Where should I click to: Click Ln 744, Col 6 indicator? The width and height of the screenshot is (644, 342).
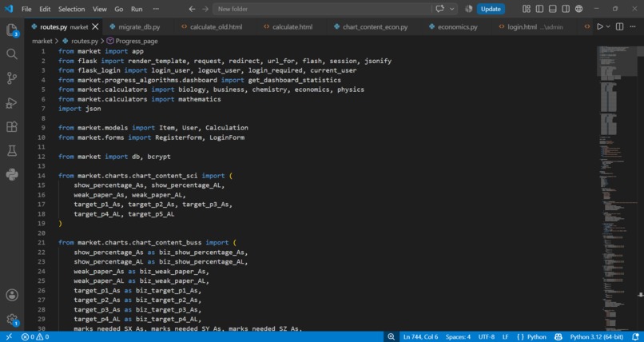[x=420, y=336]
